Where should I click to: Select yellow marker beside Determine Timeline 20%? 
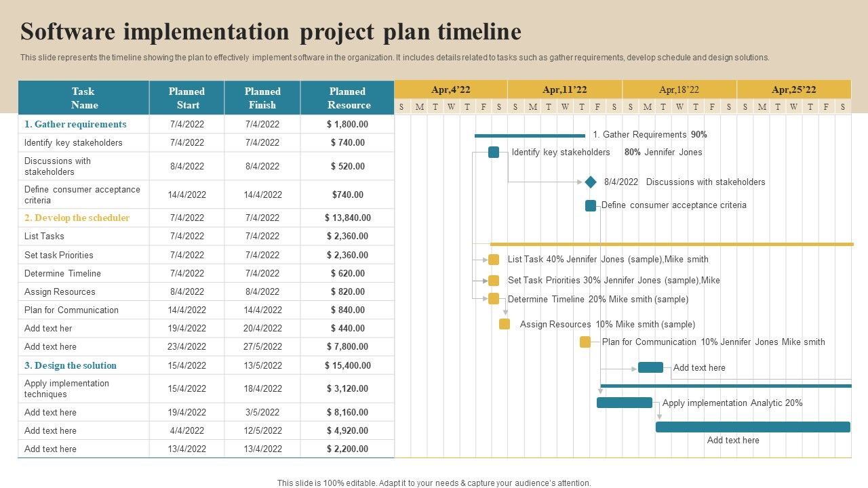[494, 299]
